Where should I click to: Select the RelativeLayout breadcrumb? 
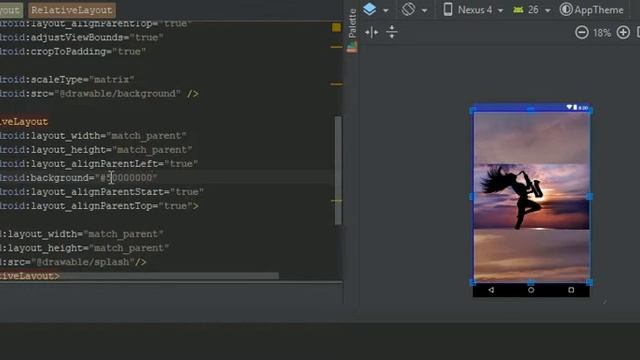coord(72,10)
